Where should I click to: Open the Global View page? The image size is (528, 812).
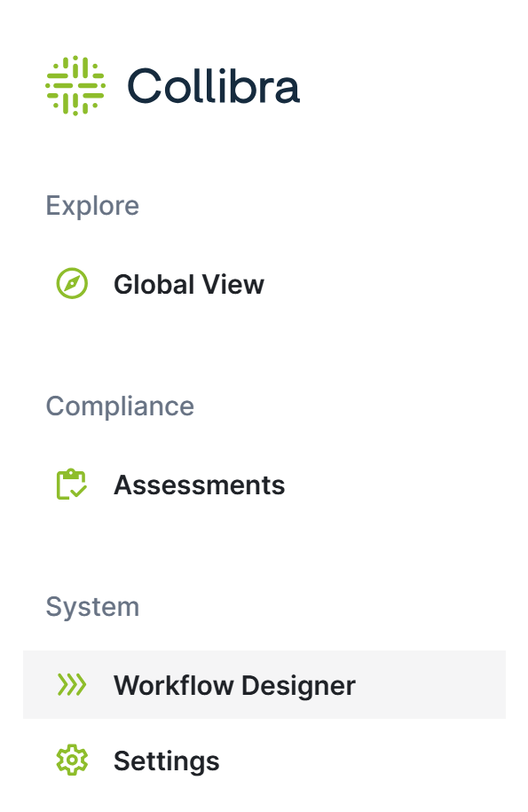pos(189,284)
